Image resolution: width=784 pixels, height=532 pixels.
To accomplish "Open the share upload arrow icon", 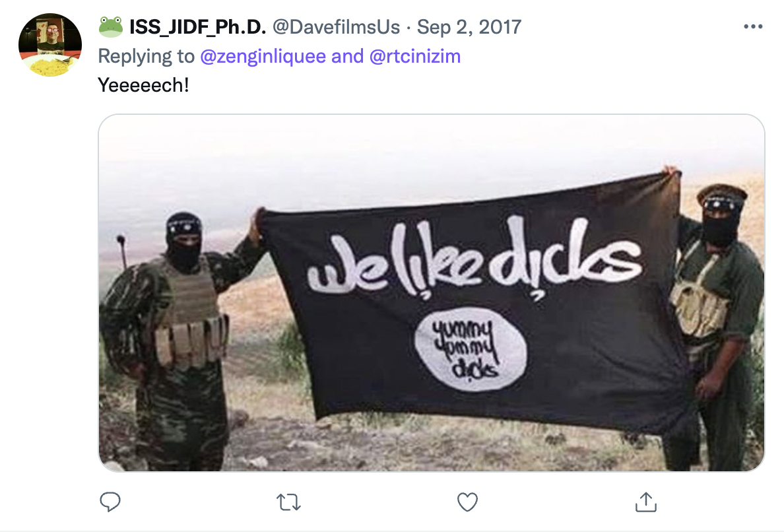I will [646, 502].
